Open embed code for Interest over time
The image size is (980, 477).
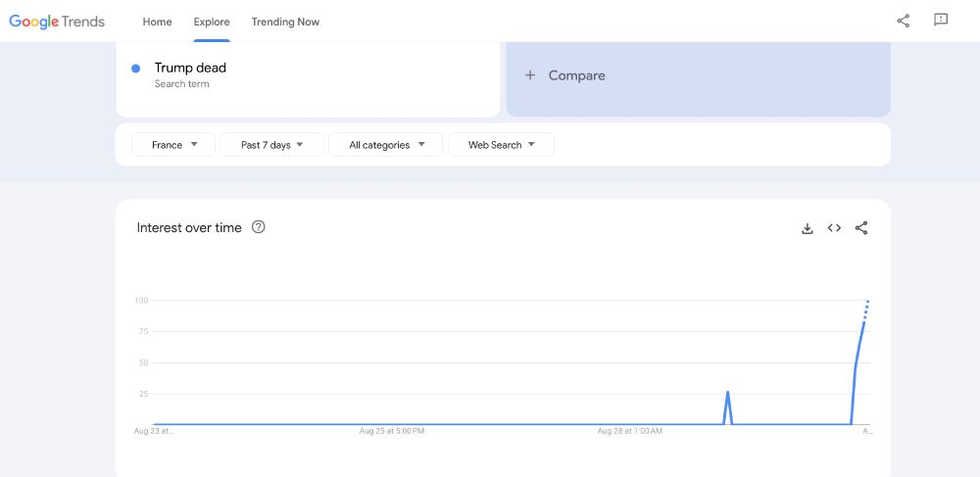834,228
